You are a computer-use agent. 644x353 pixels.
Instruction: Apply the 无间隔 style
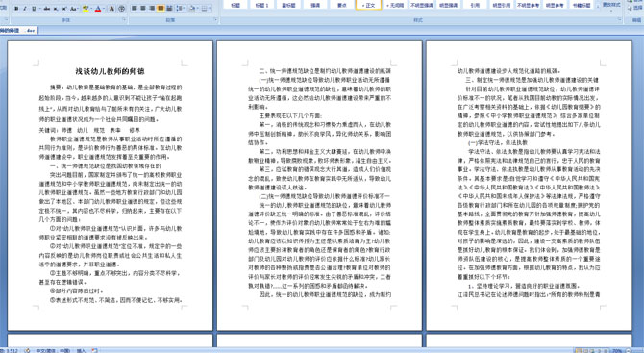click(x=395, y=5)
